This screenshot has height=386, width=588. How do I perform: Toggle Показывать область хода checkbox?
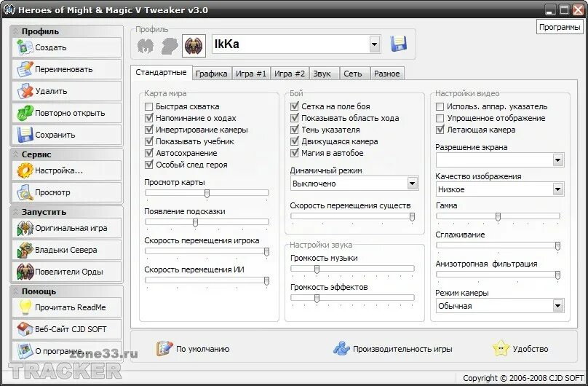click(x=295, y=118)
